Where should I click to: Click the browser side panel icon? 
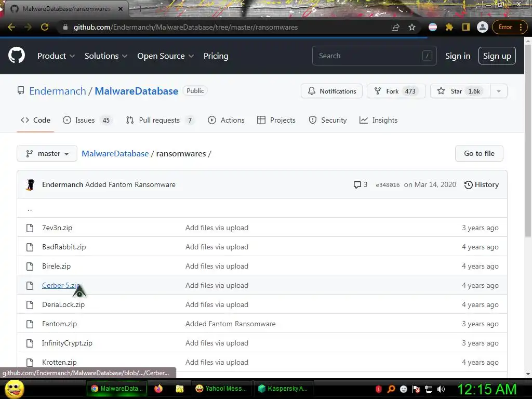click(466, 27)
